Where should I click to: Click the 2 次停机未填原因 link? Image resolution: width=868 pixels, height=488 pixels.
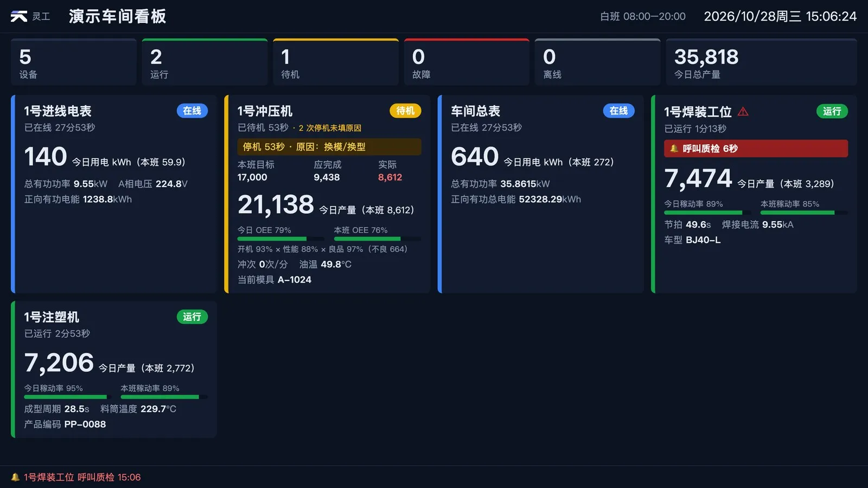(x=330, y=128)
